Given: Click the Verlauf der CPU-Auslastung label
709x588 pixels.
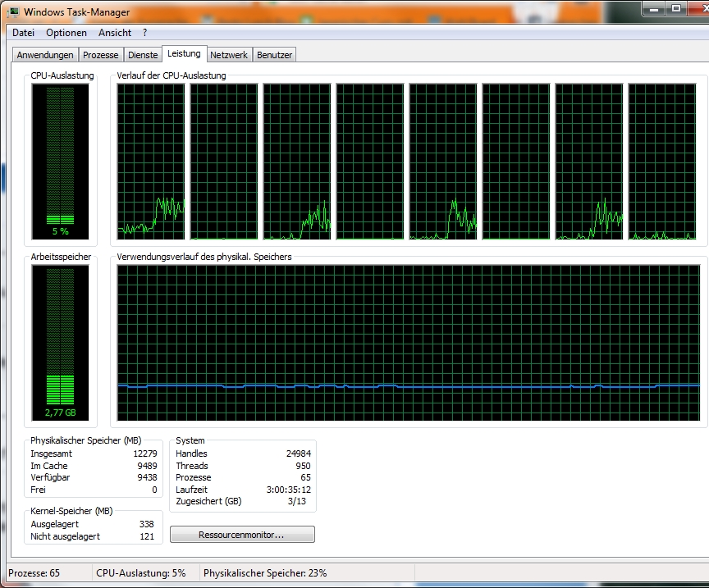Looking at the screenshot, I should (x=172, y=75).
